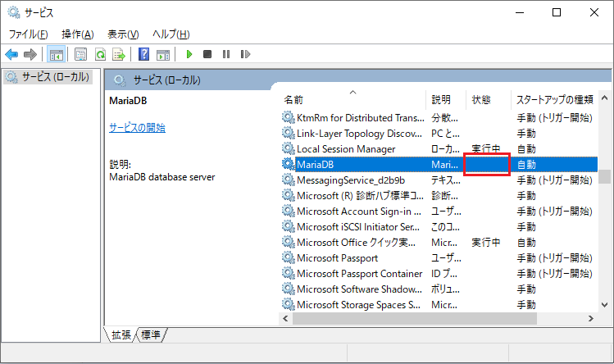Open the 操作(A) menu
Screen dimensions: 614x364
coord(77,34)
